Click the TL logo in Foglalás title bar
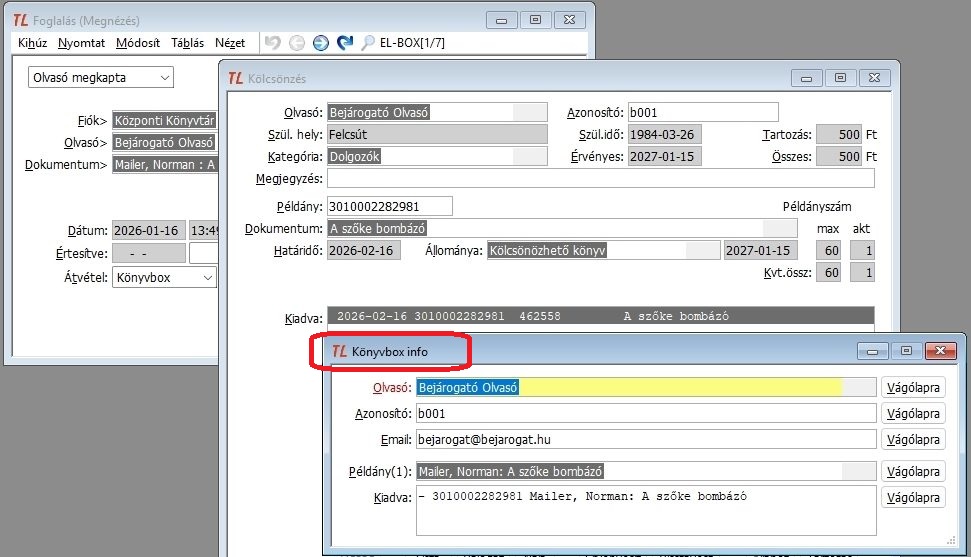 click(x=21, y=19)
